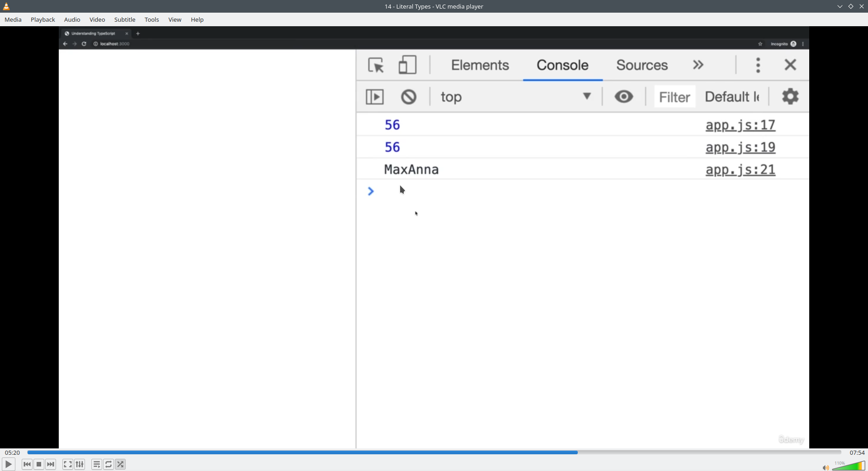
Task: Close the Understanding TypeScript browser tab
Action: pos(127,33)
